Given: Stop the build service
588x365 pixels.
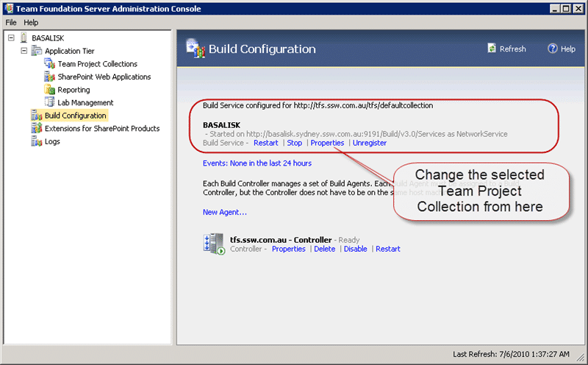Looking at the screenshot, I should [295, 143].
